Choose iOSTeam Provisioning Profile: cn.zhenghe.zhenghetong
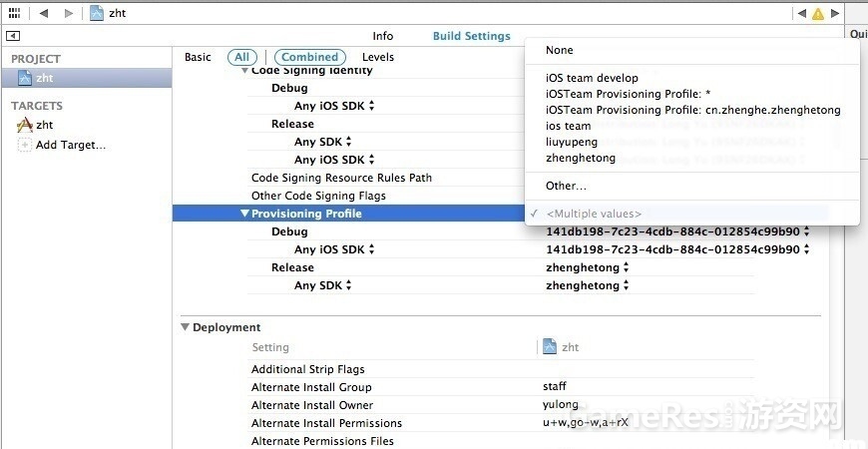Image resolution: width=868 pixels, height=449 pixels. point(692,110)
